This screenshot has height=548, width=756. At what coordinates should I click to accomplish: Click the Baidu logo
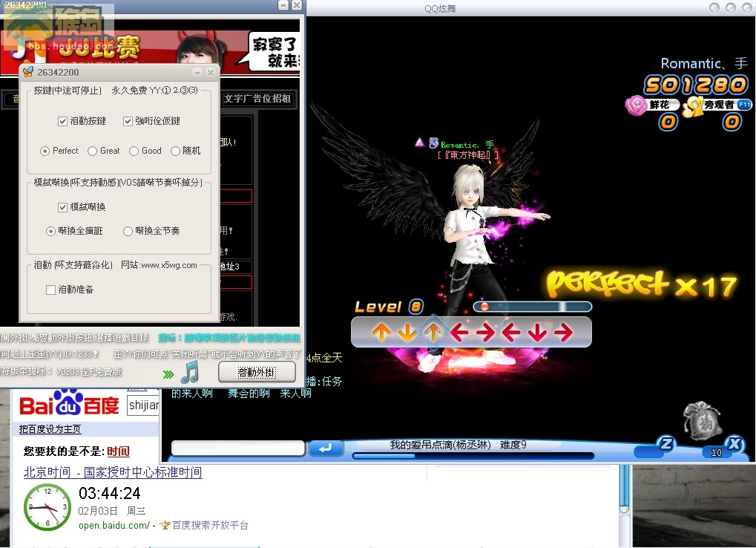69,404
